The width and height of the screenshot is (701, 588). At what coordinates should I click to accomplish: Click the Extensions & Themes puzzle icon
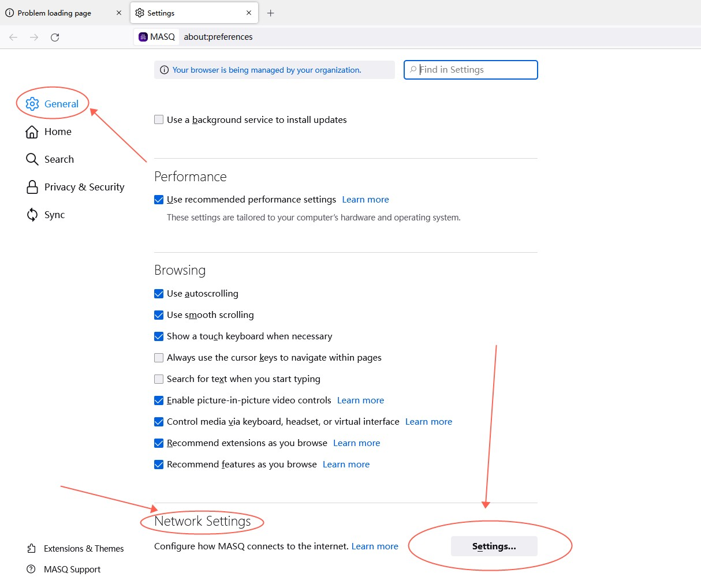pyautogui.click(x=31, y=548)
